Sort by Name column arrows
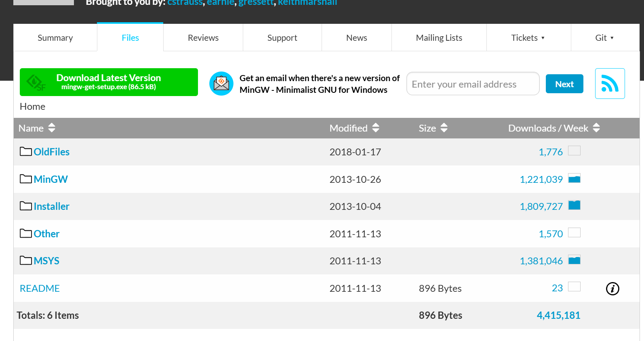Screen dimensions: 644x341 tap(51, 128)
